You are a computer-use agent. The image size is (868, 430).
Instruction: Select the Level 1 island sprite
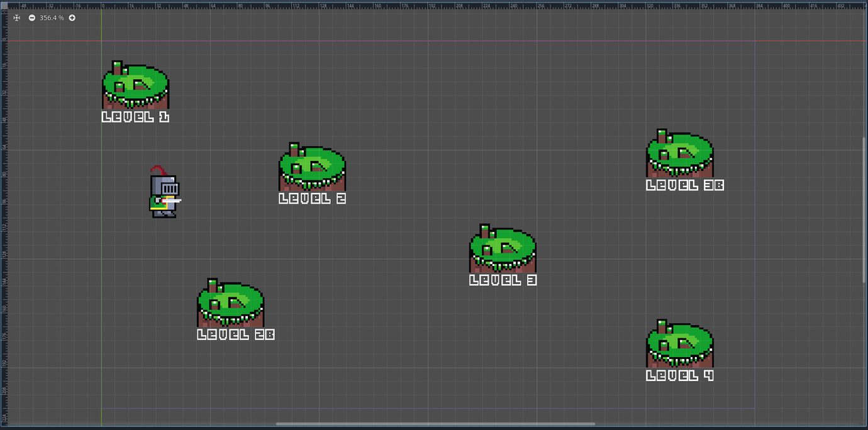click(x=135, y=85)
